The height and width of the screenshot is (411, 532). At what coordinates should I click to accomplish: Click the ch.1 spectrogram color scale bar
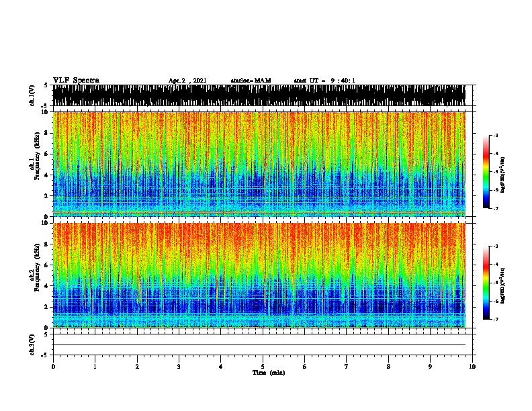pos(486,172)
